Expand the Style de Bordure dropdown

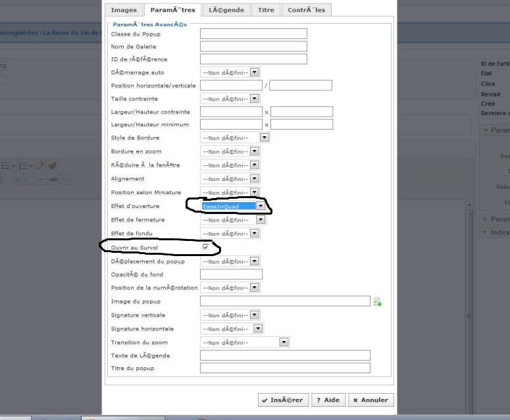264,138
